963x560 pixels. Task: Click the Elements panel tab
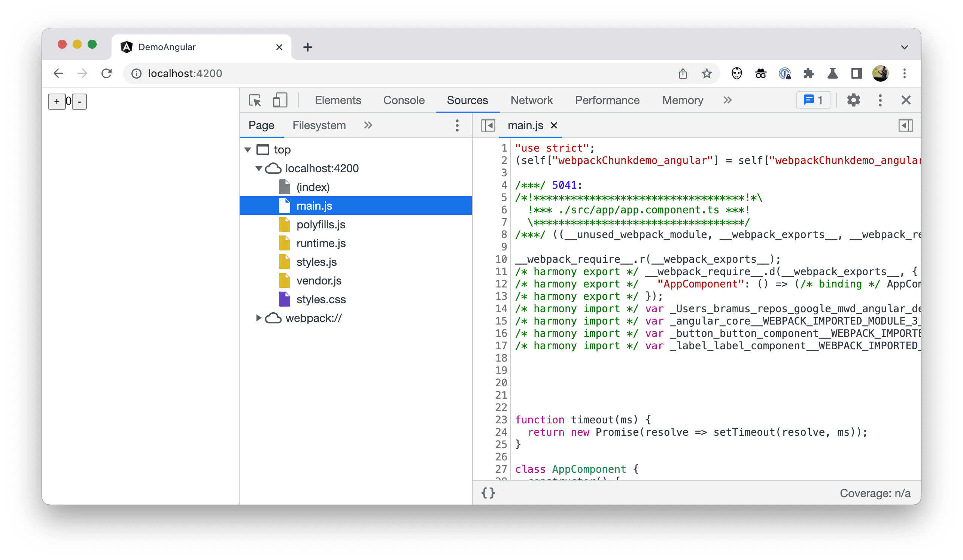coord(338,100)
